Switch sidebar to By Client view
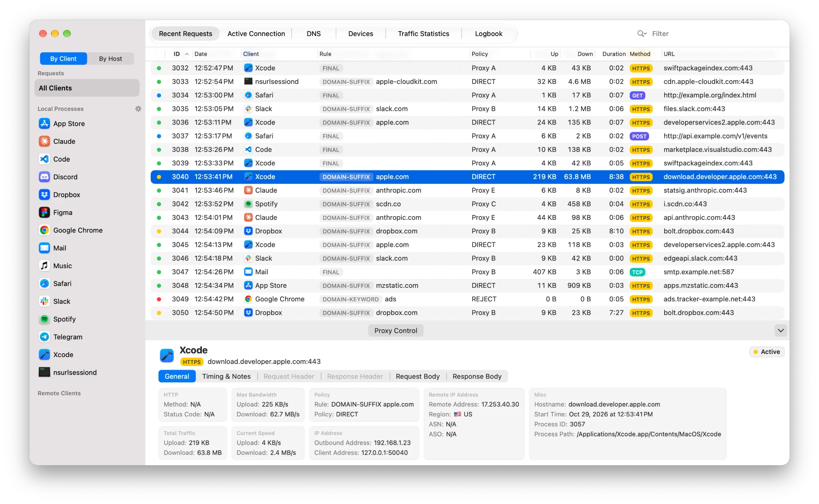The width and height of the screenshot is (819, 504). [x=63, y=59]
